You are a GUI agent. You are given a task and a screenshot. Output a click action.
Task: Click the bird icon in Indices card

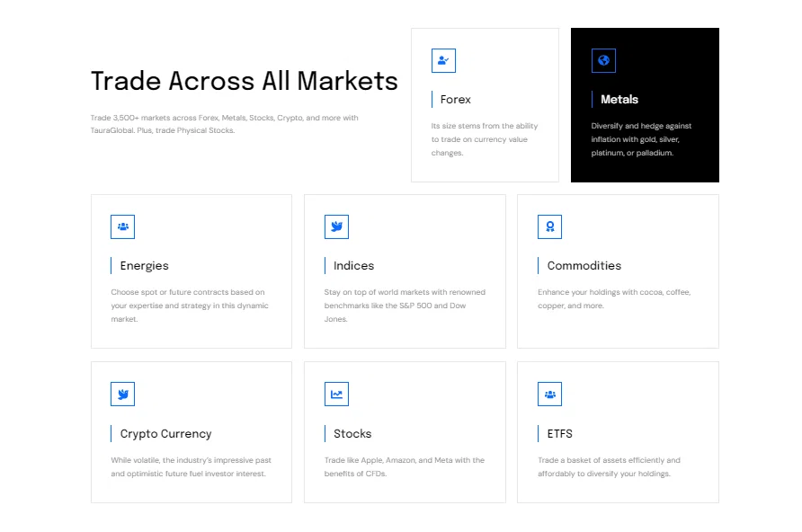click(x=336, y=226)
